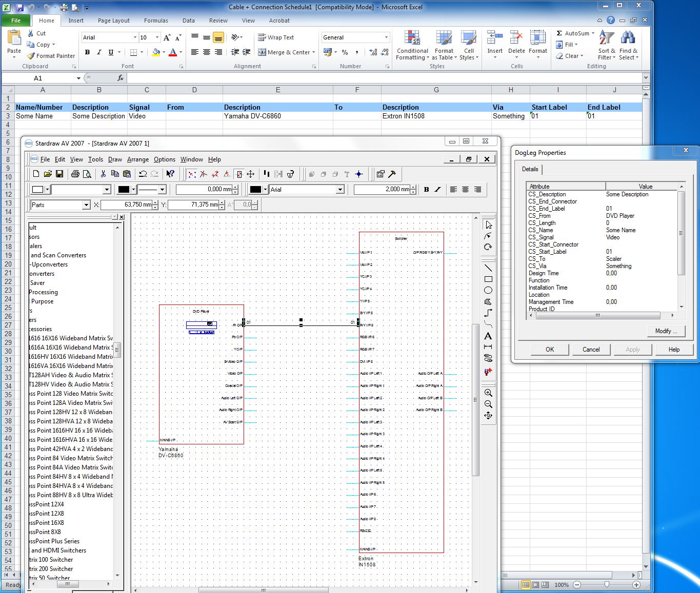Click the scissors cut icon in Stardraw
Viewport: 700px width, 593px height.
(x=103, y=174)
